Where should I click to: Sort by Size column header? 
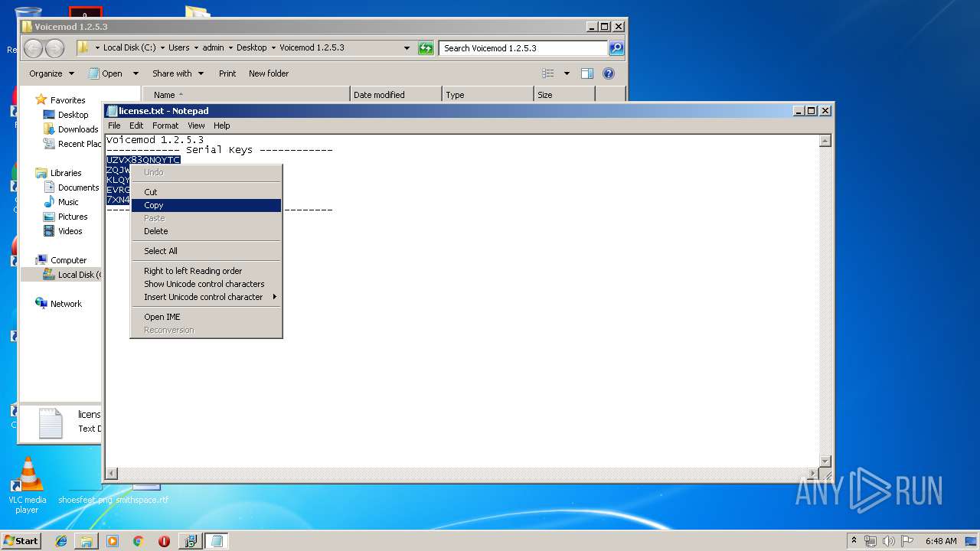tap(564, 95)
